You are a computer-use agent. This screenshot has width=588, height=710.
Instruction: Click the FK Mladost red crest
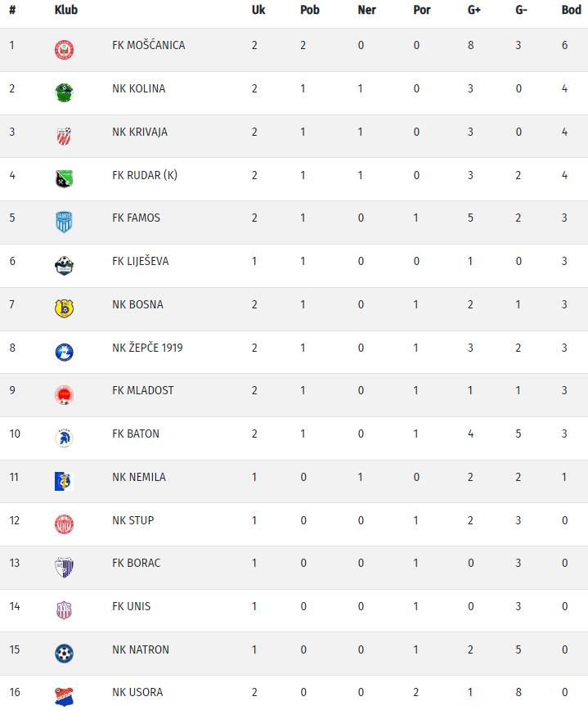64,395
